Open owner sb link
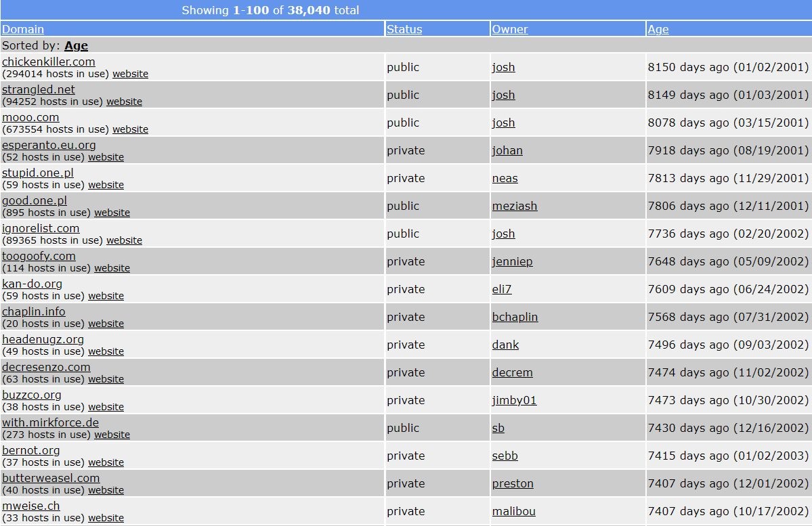This screenshot has height=526, width=812. click(x=498, y=428)
